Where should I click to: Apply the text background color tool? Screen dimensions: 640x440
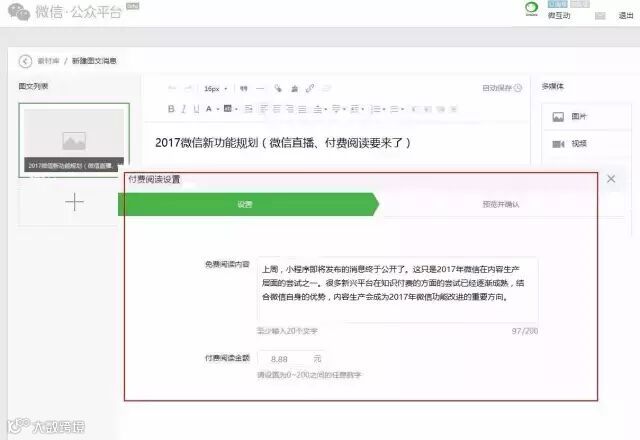tap(228, 108)
